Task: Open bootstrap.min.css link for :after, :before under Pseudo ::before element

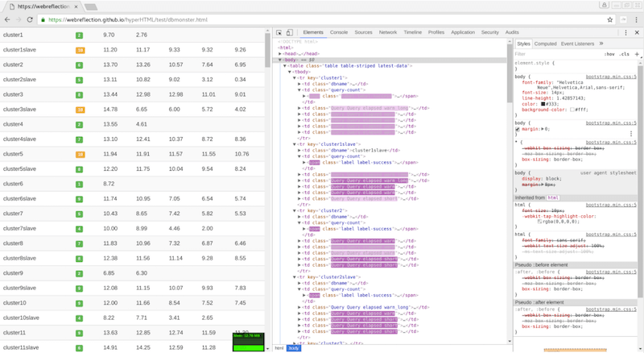Action: click(611, 272)
